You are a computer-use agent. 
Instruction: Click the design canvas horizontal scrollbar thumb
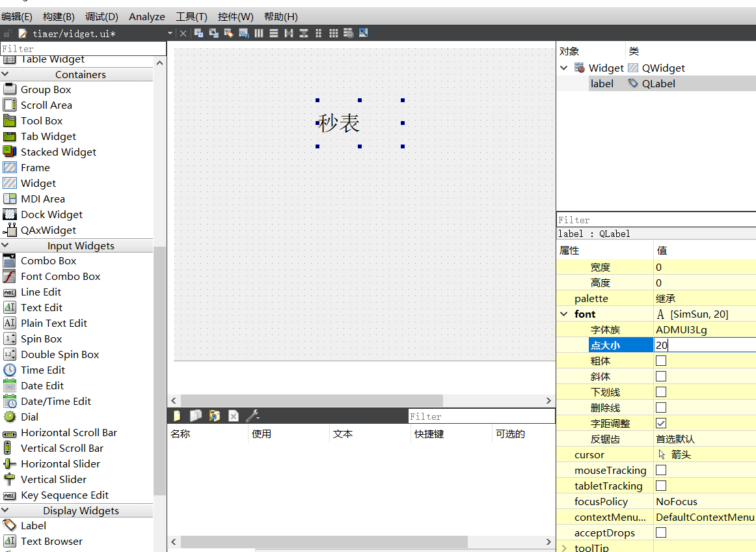click(x=312, y=400)
